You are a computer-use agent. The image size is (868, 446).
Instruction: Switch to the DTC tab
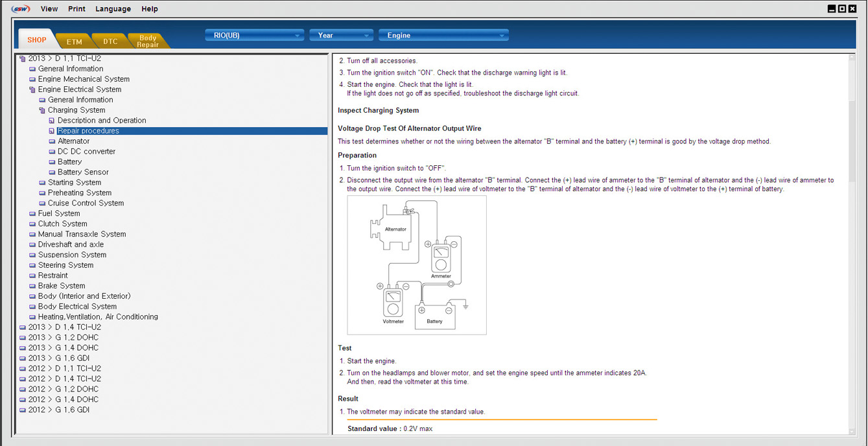(x=110, y=41)
